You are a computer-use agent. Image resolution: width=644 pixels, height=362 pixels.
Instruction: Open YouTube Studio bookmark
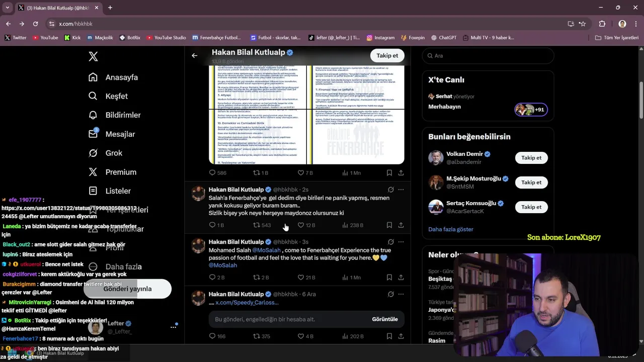click(x=166, y=38)
